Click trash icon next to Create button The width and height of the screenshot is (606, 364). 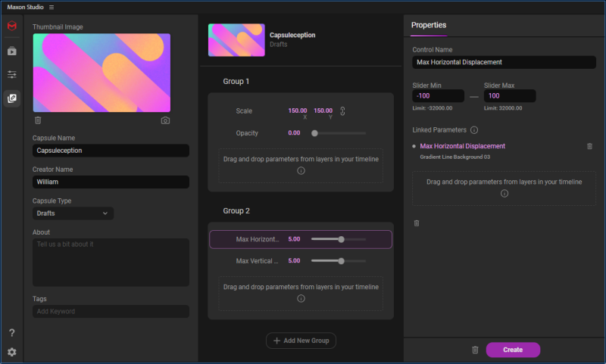[x=476, y=350]
